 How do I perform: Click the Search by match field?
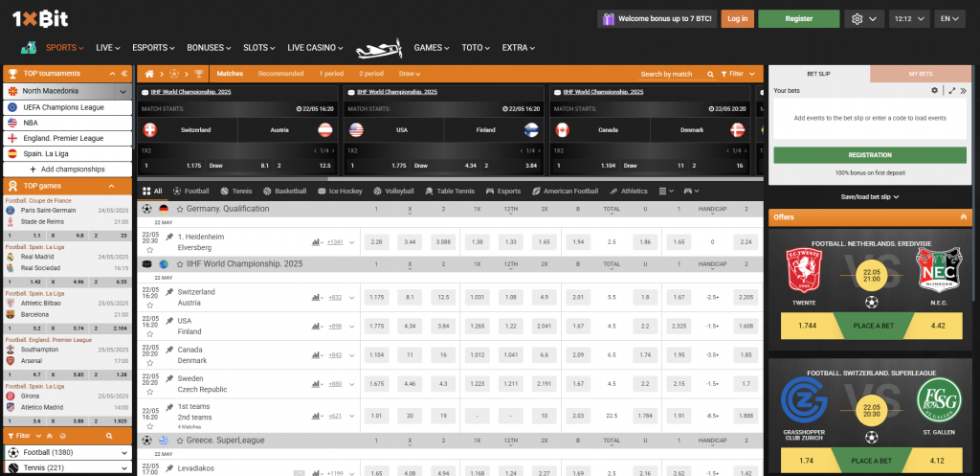coord(665,74)
